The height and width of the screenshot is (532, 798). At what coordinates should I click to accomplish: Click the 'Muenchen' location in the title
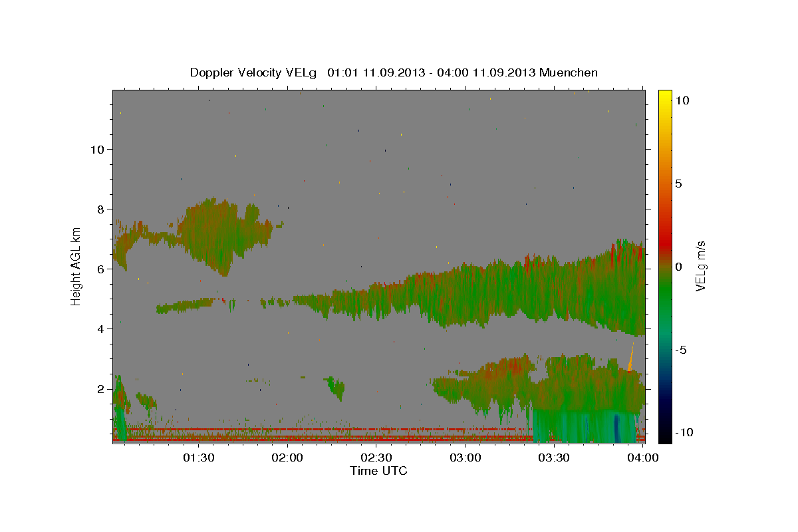click(569, 72)
